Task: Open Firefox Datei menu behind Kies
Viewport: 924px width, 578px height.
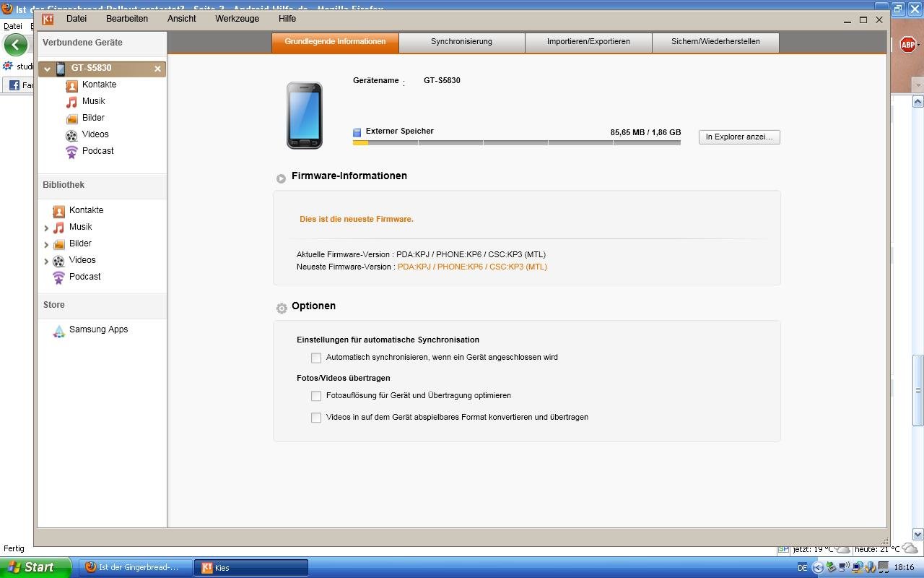Action: pyautogui.click(x=13, y=26)
